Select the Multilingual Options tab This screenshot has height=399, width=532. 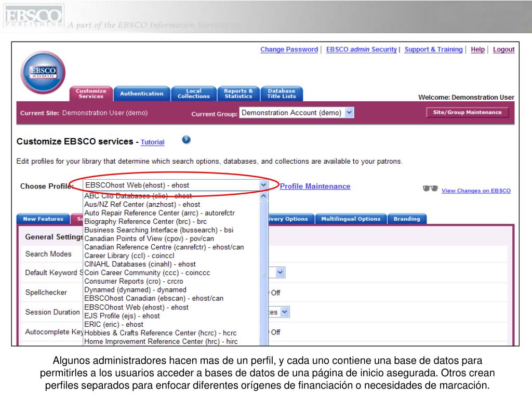coord(351,219)
